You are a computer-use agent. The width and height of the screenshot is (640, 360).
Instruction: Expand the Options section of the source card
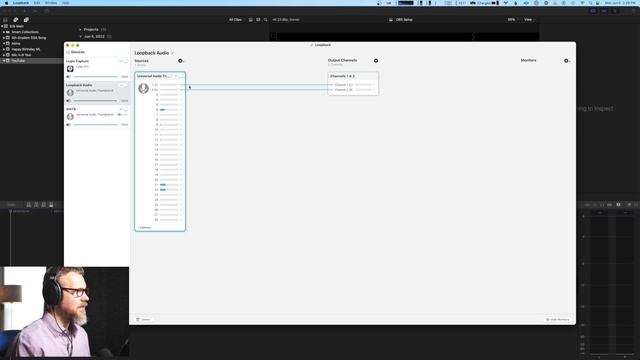(144, 227)
